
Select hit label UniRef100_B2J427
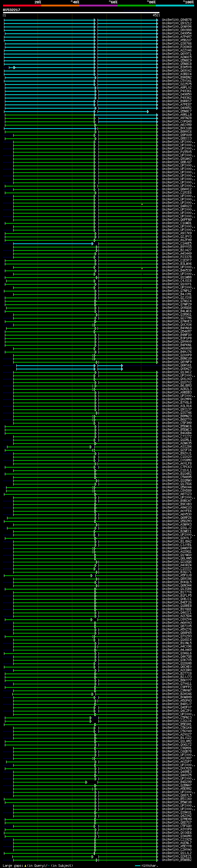click(x=177, y=250)
